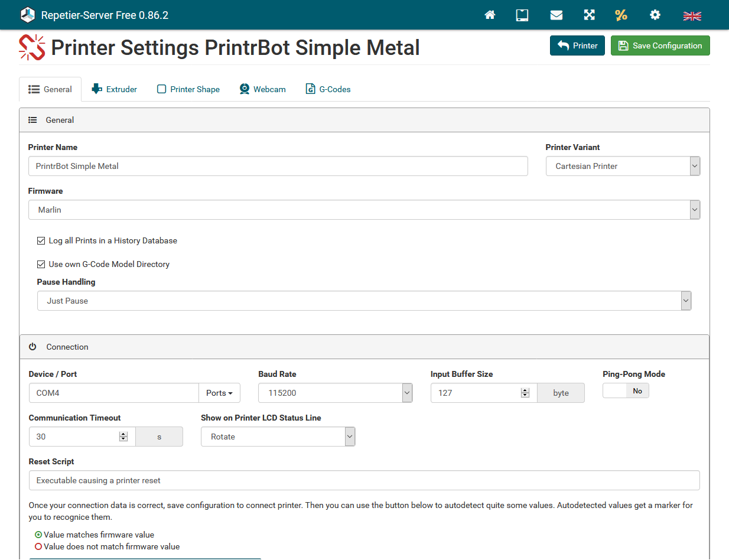The image size is (729, 560).
Task: Click the fullscreen expand arrows icon
Action: 589,15
